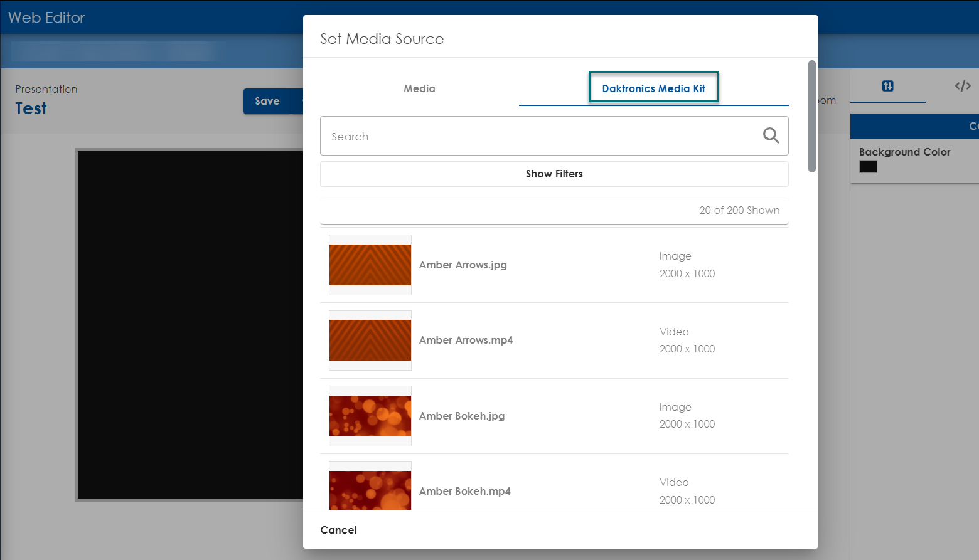
Task: Click into the Search field
Action: [540, 136]
